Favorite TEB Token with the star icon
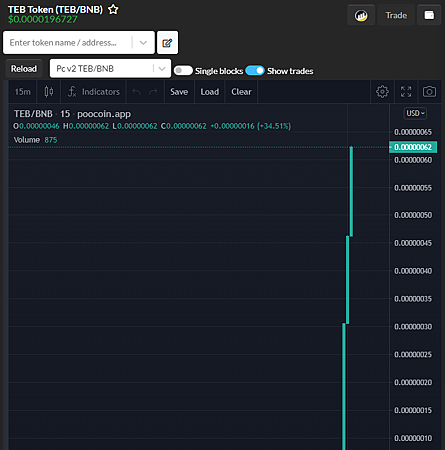Image resolution: width=445 pixels, height=450 pixels. click(x=113, y=9)
